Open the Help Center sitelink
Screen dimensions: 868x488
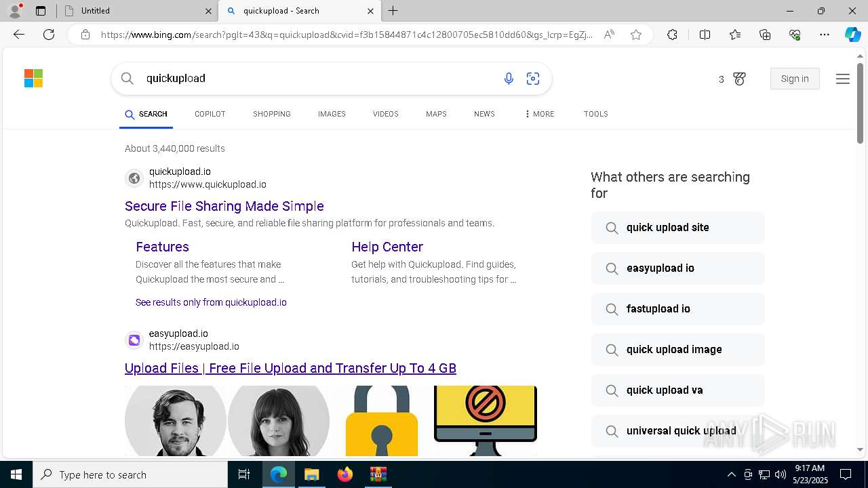(387, 247)
